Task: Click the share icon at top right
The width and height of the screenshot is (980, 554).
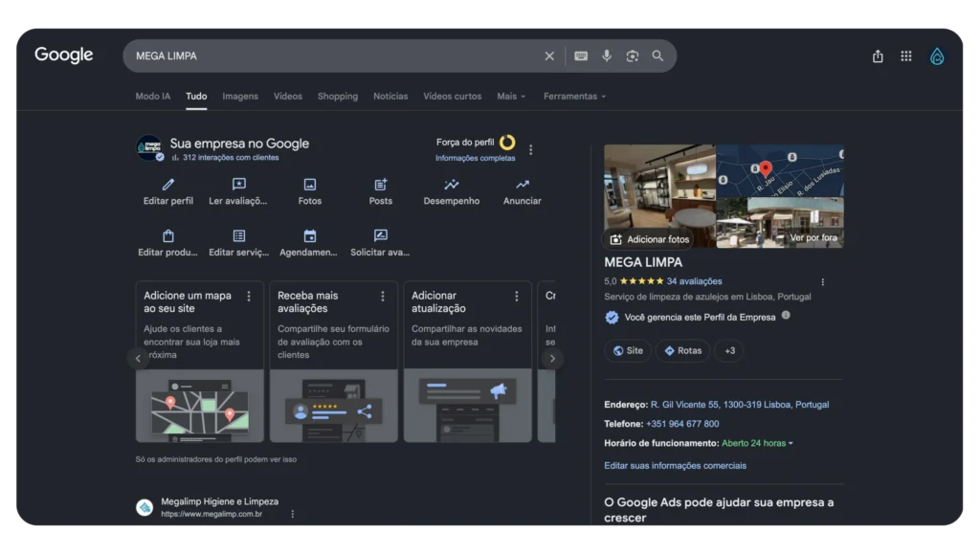Action: tap(878, 56)
